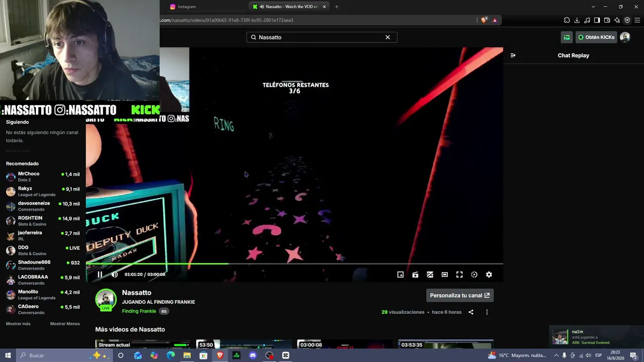Open the user profile avatar menu

pos(625,37)
